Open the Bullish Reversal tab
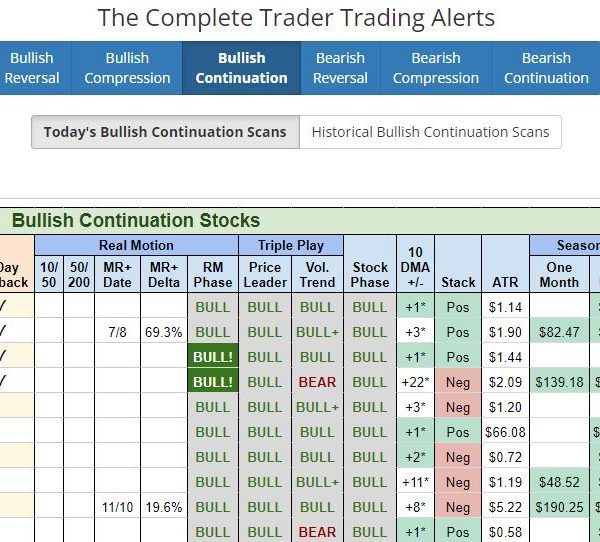The width and height of the screenshot is (600, 542). [31, 68]
